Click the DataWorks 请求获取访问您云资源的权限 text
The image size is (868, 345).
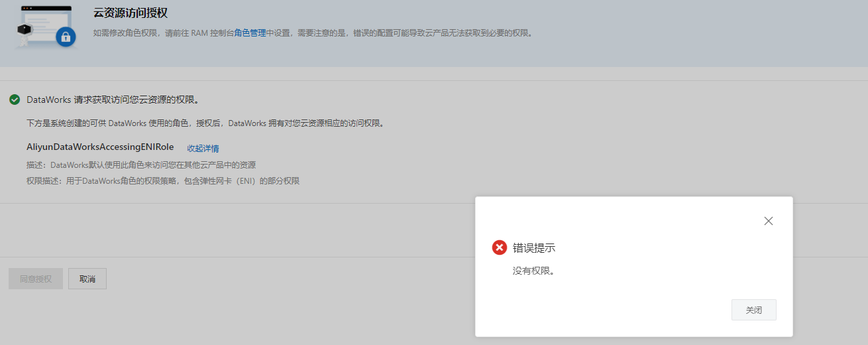point(113,100)
